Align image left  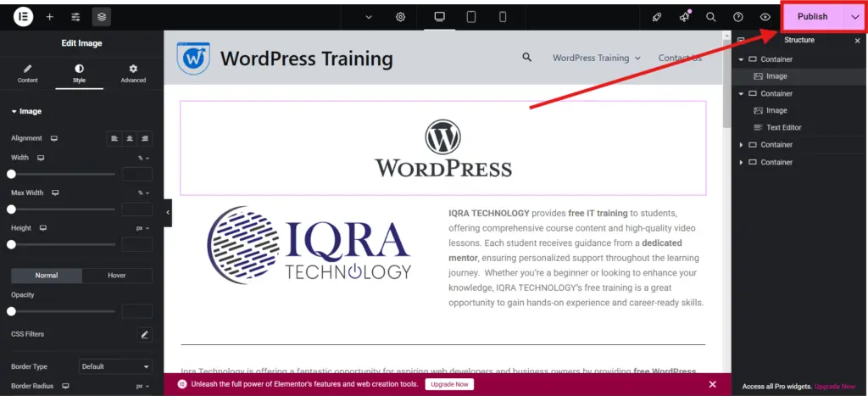click(x=114, y=138)
